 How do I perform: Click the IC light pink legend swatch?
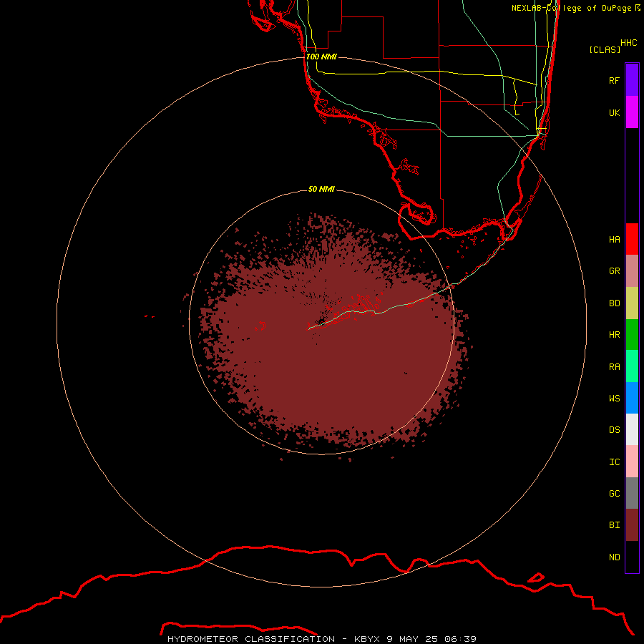click(x=632, y=462)
